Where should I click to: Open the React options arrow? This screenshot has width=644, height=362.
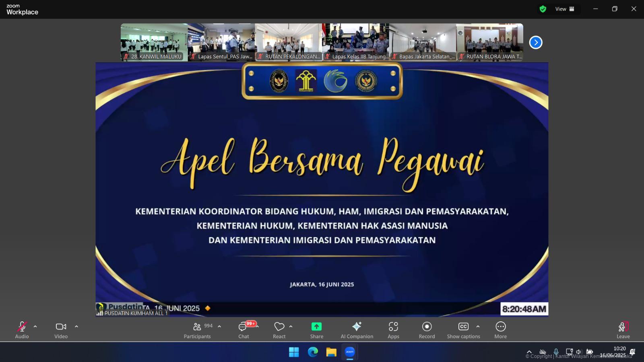[x=291, y=327]
